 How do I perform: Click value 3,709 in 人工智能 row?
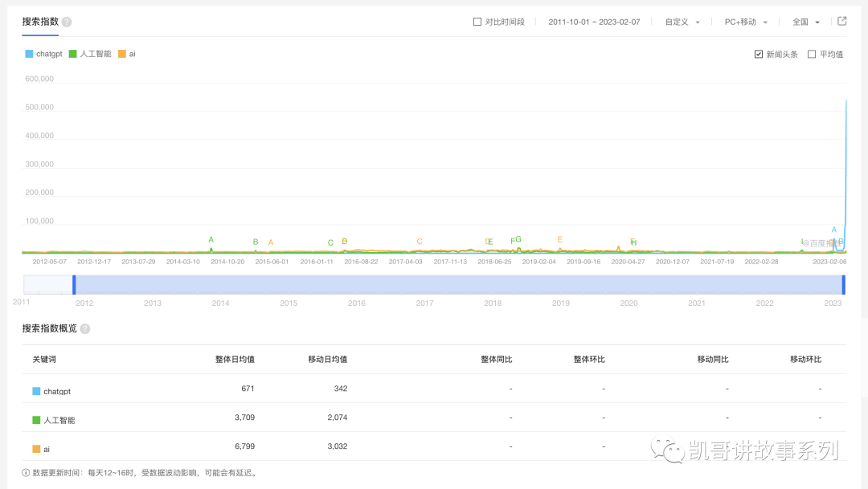tap(244, 417)
